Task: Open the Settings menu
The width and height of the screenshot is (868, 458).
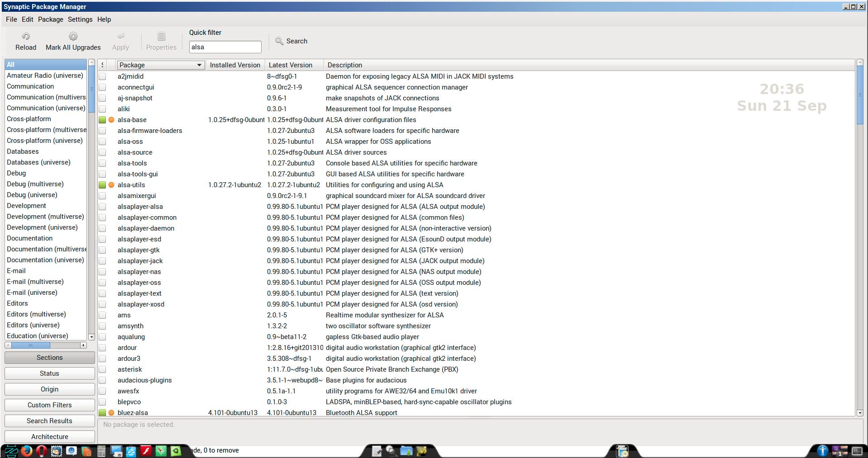Action: click(x=80, y=19)
